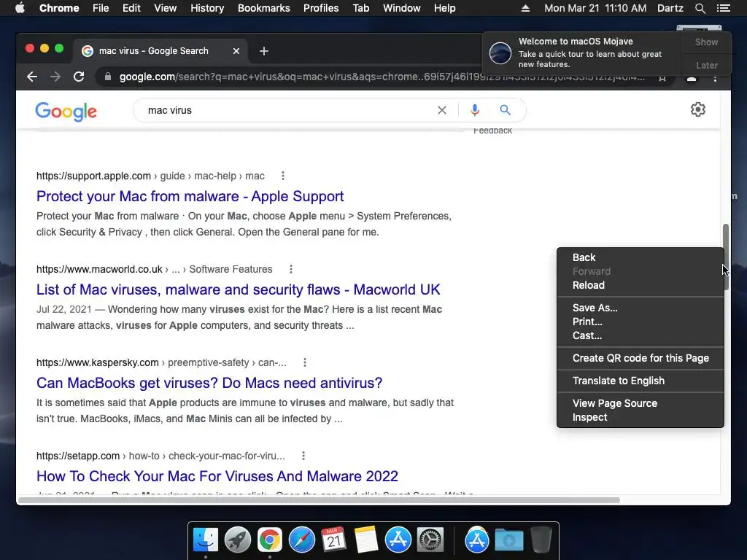Open the Window menu
747x560 pixels.
[402, 8]
